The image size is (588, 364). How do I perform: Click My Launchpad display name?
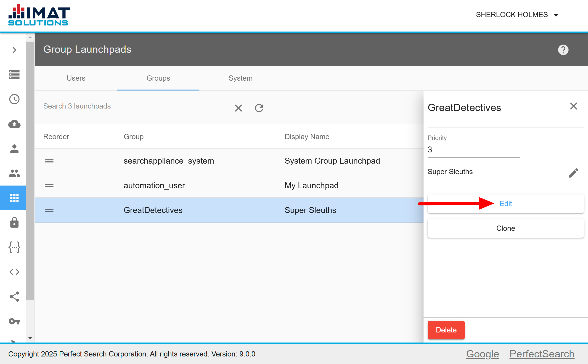coord(311,185)
